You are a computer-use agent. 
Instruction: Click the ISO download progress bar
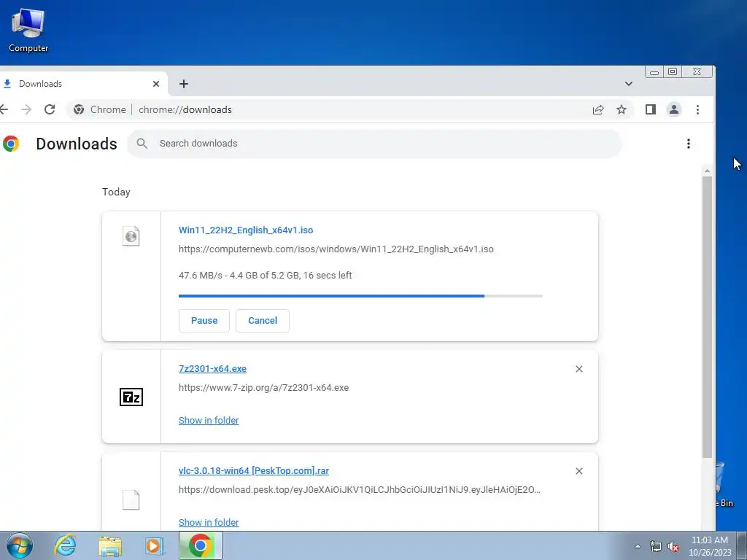click(360, 296)
